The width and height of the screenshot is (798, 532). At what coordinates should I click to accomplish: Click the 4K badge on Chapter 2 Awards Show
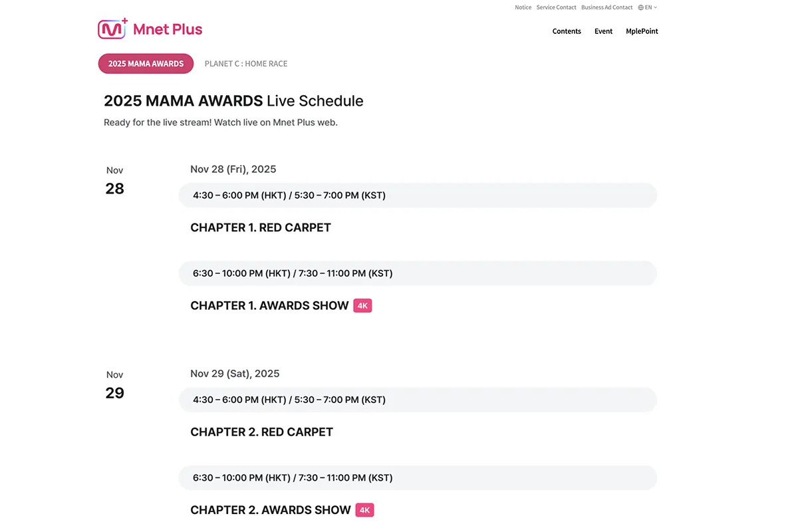pyautogui.click(x=364, y=509)
